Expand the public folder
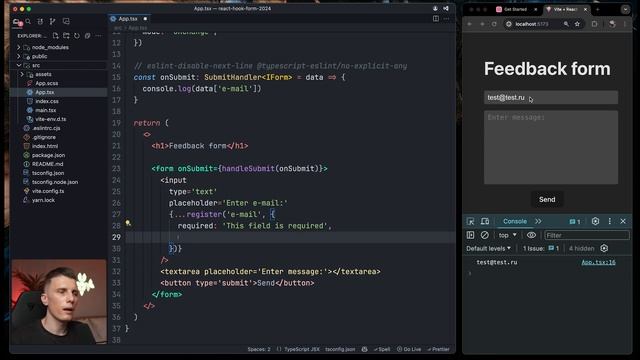The image size is (640, 360). click(x=18, y=56)
